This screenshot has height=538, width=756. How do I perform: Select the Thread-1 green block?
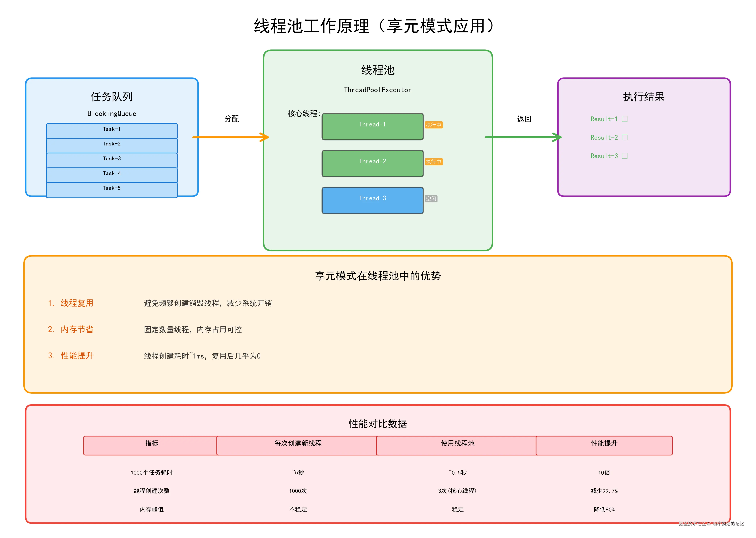372,127
